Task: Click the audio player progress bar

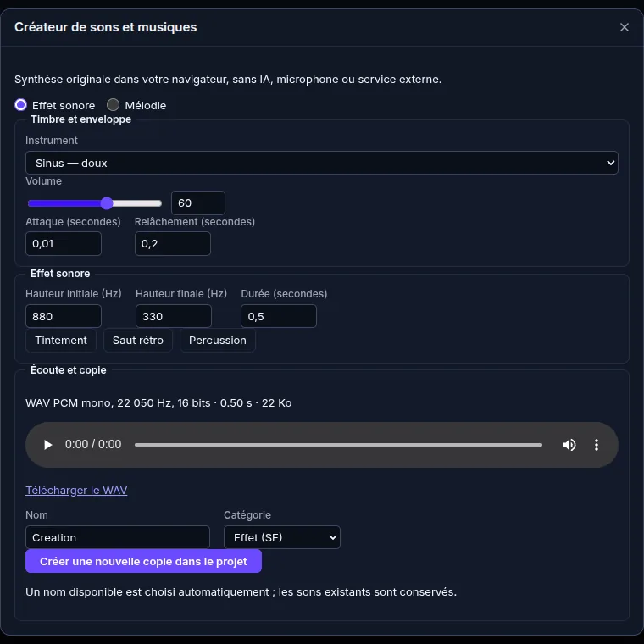Action: pos(338,445)
